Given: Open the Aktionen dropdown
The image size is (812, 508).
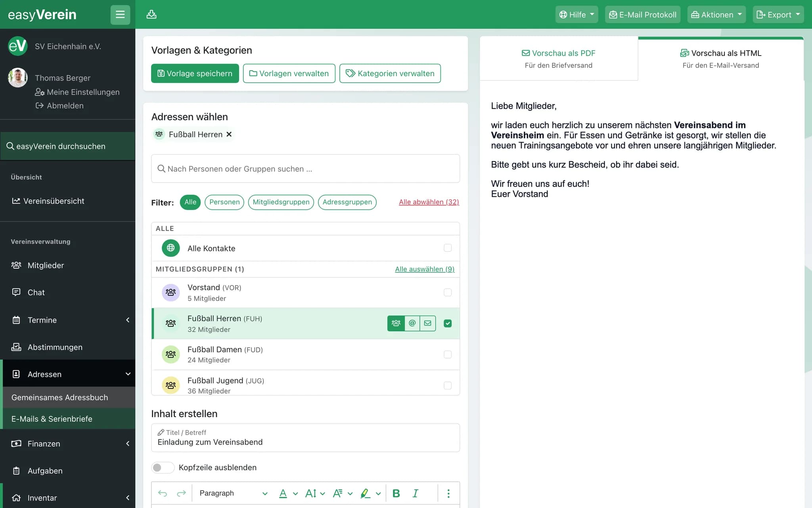Looking at the screenshot, I should pyautogui.click(x=716, y=15).
